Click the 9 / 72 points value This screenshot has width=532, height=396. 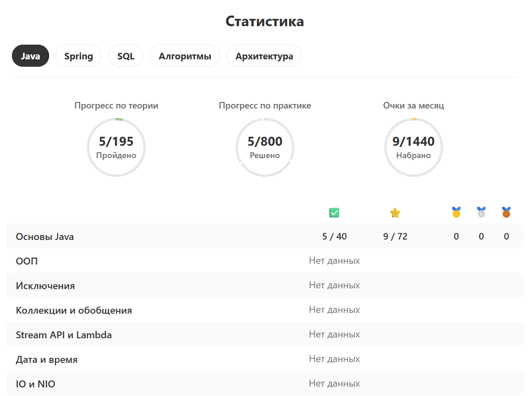pos(395,236)
